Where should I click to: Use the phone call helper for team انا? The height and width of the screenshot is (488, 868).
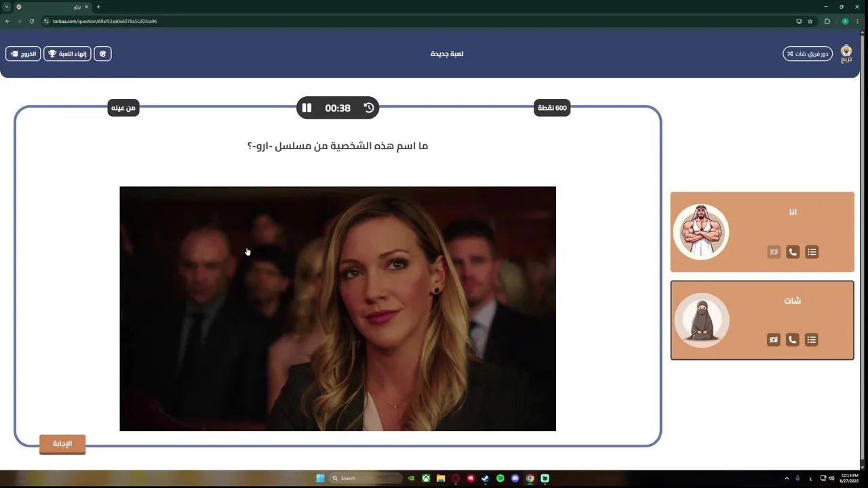pyautogui.click(x=793, y=252)
